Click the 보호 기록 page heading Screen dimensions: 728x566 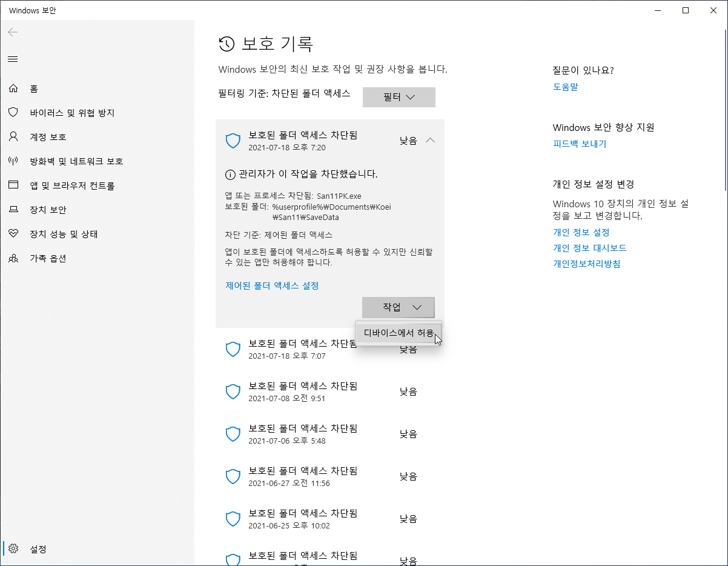[277, 44]
